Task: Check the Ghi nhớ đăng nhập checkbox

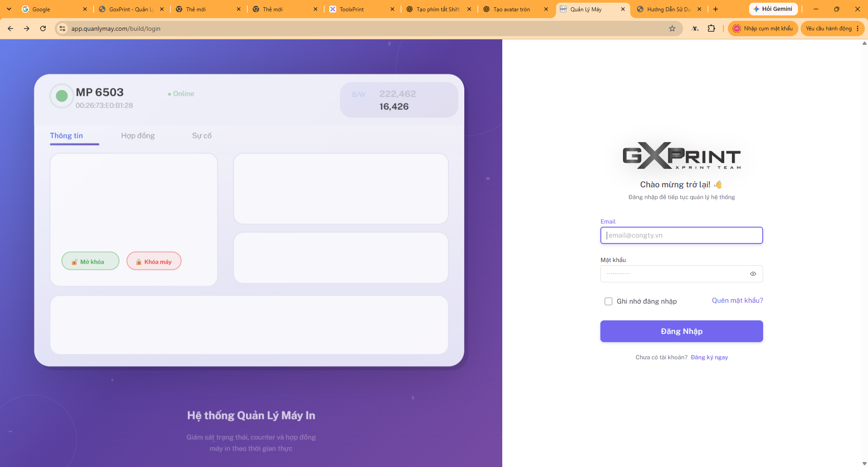Action: [x=609, y=301]
